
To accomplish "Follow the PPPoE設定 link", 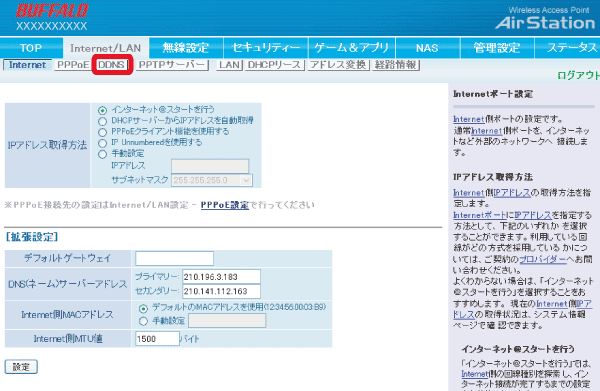I will pos(225,205).
